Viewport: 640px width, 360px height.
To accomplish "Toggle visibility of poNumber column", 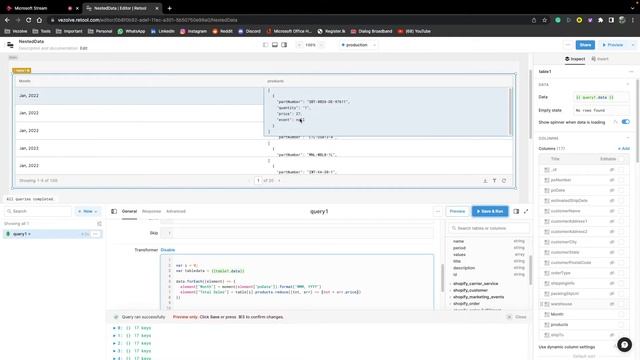I will [x=612, y=180].
